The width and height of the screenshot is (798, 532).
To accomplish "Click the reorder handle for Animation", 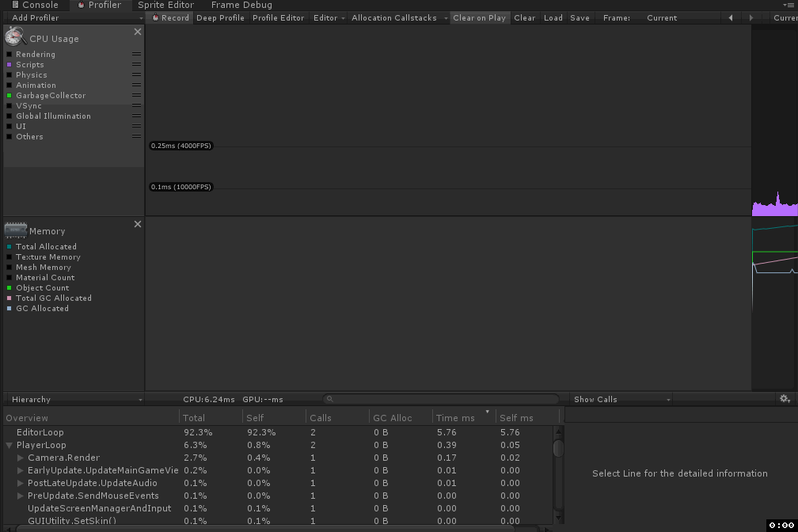I will [x=136, y=85].
